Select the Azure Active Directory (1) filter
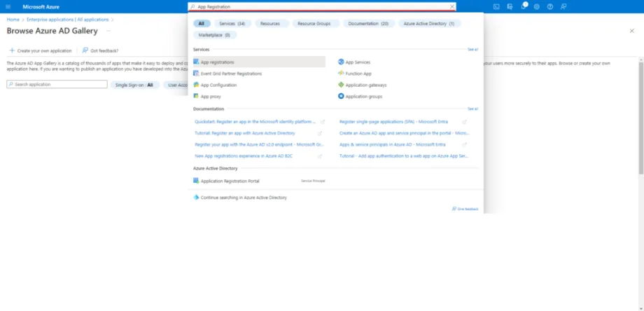644x311 pixels. pyautogui.click(x=429, y=23)
